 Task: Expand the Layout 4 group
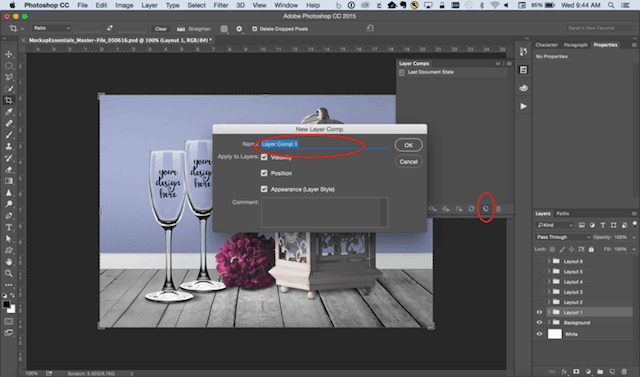point(549,282)
